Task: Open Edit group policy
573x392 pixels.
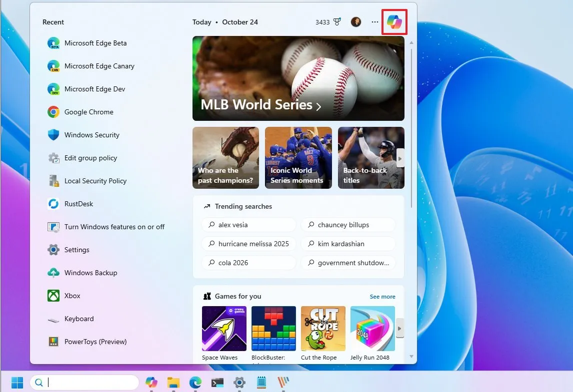Action: [89, 158]
